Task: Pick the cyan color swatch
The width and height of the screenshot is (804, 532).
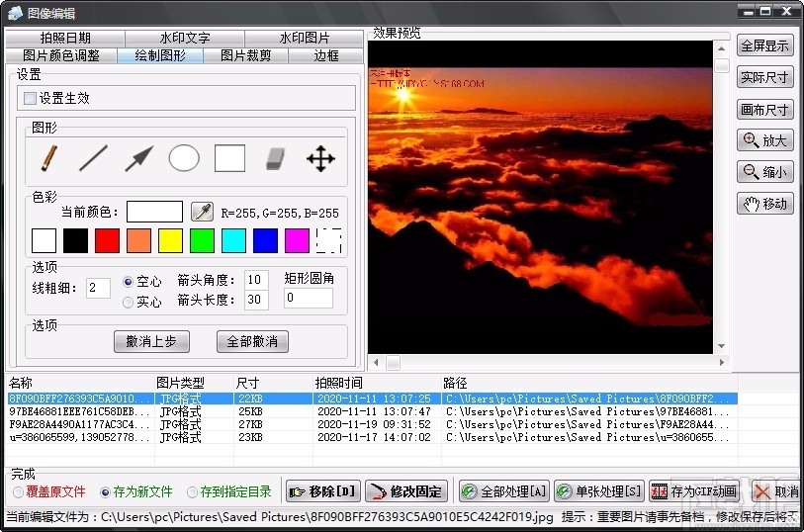Action: tap(233, 240)
